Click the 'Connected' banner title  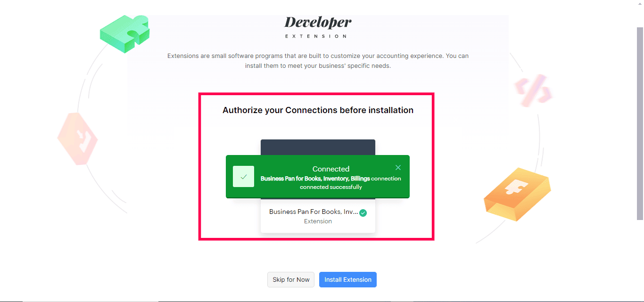coord(331,169)
